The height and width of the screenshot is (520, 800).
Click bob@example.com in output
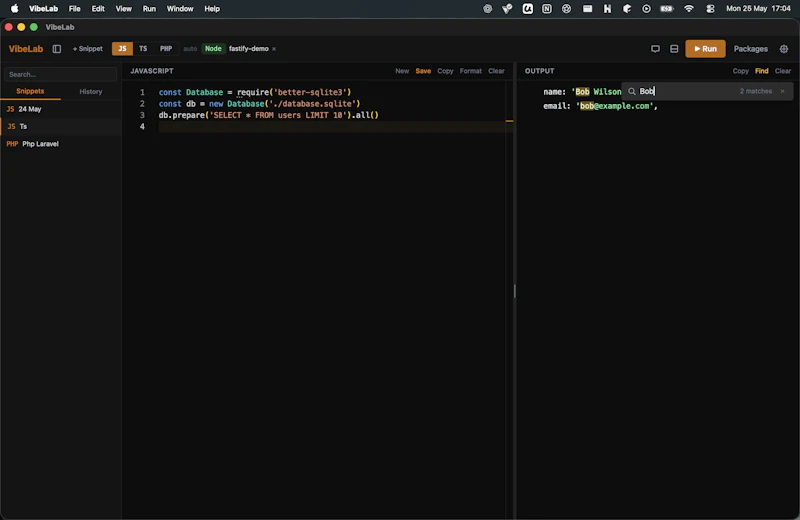[x=615, y=106]
